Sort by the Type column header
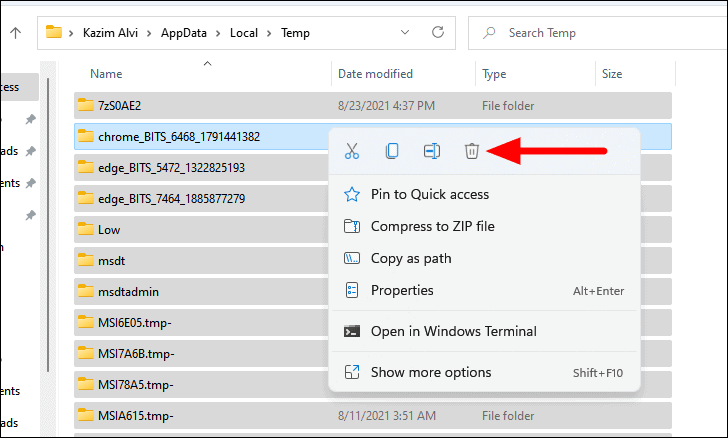Image resolution: width=728 pixels, height=438 pixels. pyautogui.click(x=494, y=74)
